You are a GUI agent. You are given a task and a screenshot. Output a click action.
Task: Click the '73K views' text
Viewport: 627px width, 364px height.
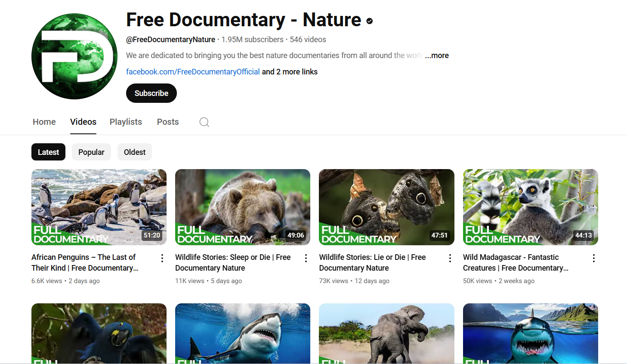334,281
